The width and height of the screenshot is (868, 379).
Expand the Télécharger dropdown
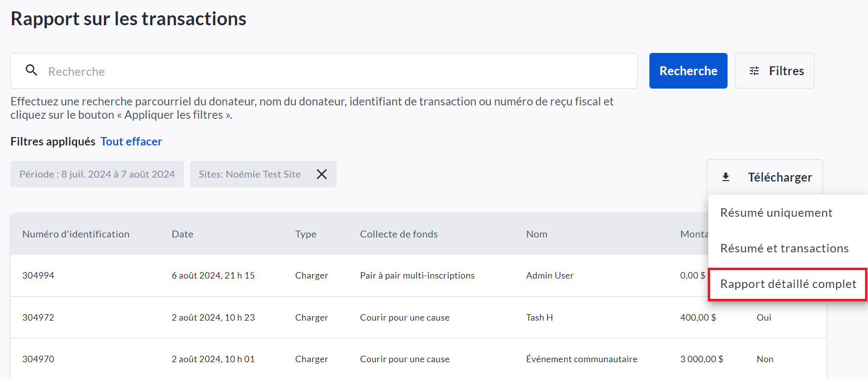765,177
